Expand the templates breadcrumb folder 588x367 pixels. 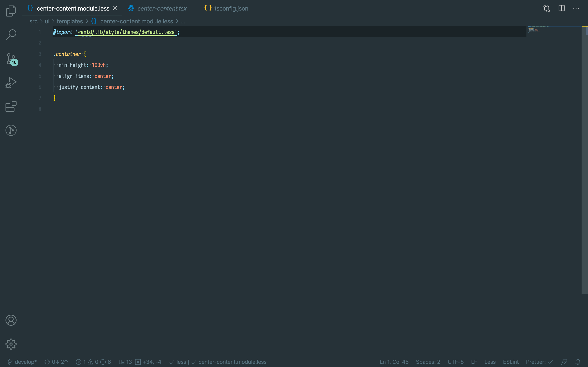pyautogui.click(x=70, y=21)
